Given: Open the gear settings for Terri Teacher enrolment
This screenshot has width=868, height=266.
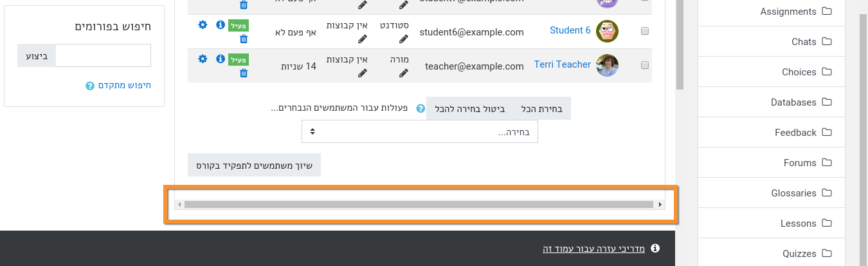Looking at the screenshot, I should tap(203, 59).
